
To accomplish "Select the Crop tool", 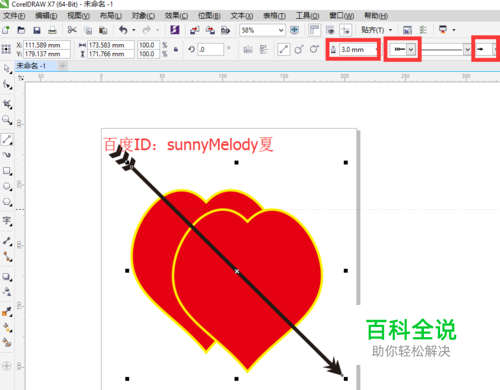I will click(x=7, y=104).
